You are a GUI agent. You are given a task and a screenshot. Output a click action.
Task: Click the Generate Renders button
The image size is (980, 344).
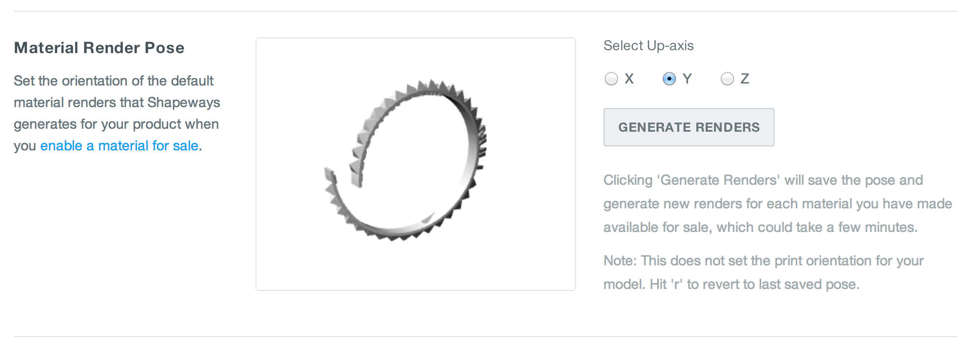pyautogui.click(x=689, y=127)
